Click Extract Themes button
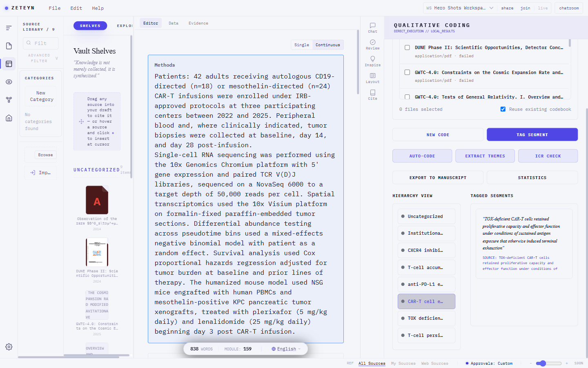This screenshot has height=368, width=588. 485,156
